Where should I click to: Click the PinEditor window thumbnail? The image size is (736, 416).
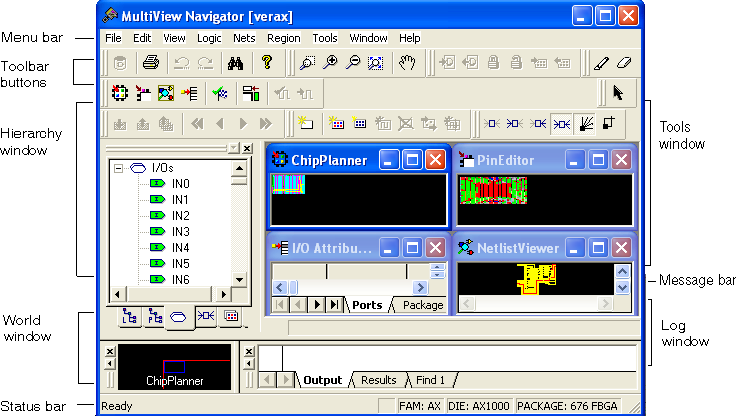pos(493,190)
